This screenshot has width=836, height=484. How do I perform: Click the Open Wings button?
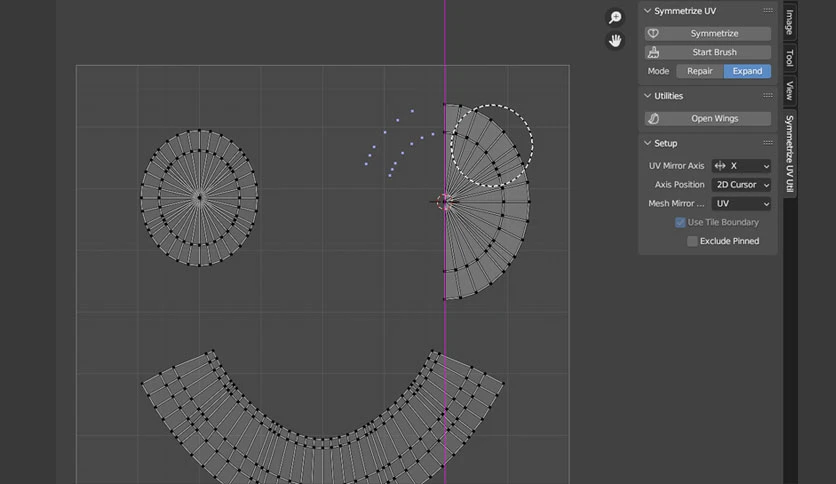pyautogui.click(x=708, y=118)
